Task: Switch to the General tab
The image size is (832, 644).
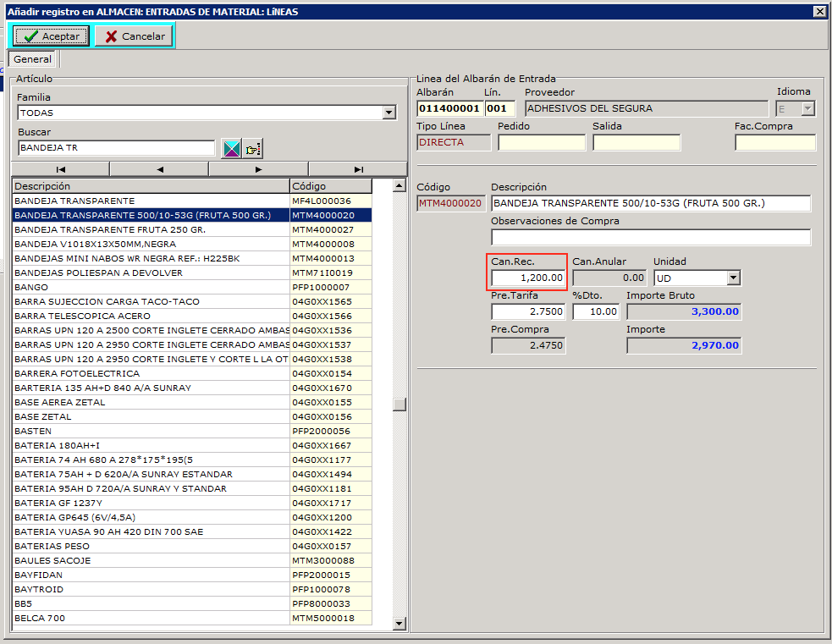Action: 32,59
